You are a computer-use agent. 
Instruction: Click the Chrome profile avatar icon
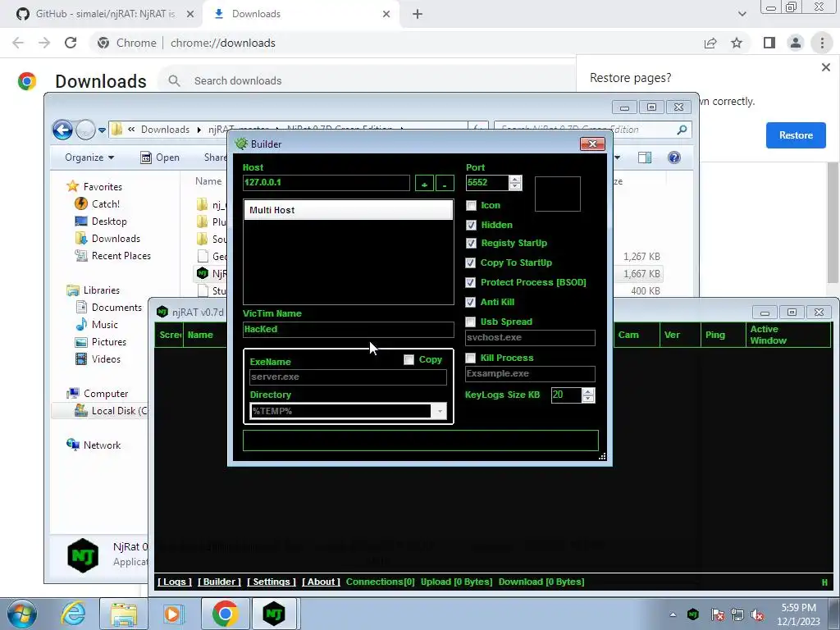796,43
